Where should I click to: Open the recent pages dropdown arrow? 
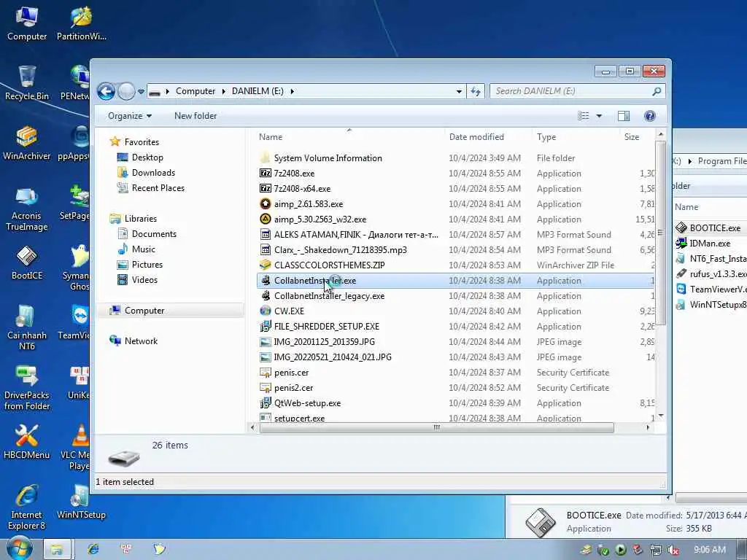click(141, 91)
